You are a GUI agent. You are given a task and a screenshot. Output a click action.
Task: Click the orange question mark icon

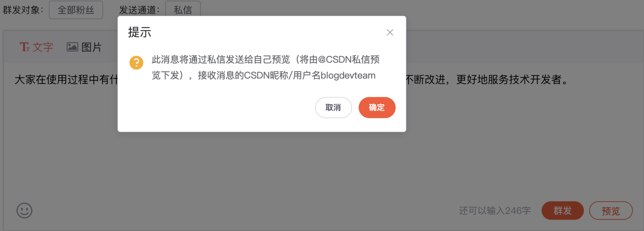(136, 63)
